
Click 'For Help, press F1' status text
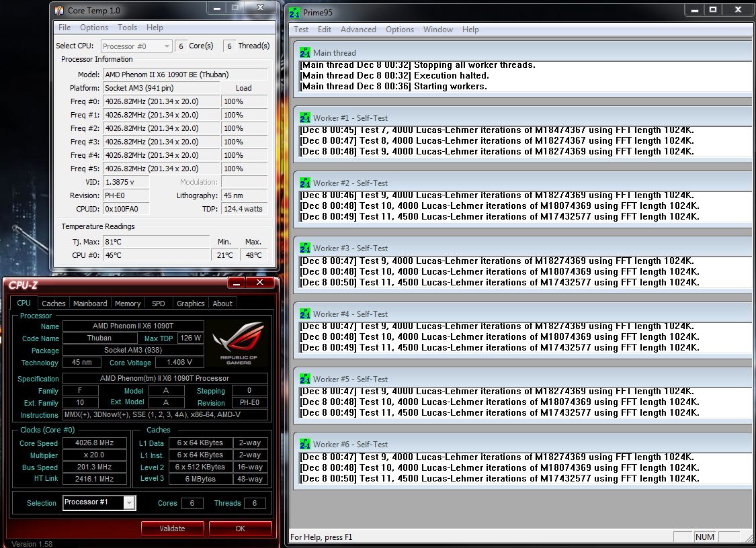pos(321,537)
